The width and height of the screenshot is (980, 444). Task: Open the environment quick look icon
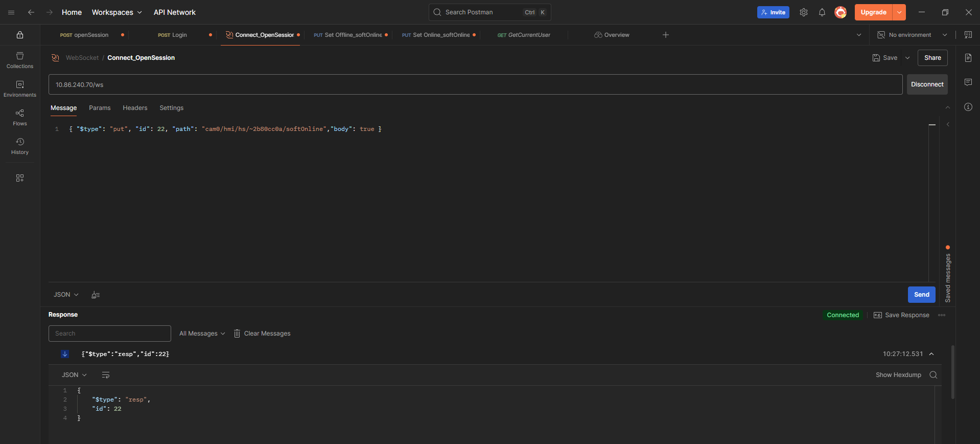pyautogui.click(x=968, y=35)
